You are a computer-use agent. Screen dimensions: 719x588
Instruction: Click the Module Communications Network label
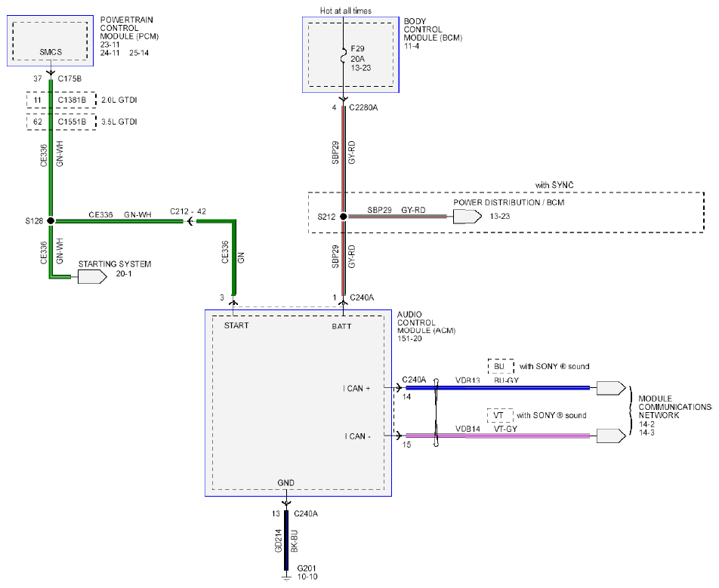(x=673, y=407)
